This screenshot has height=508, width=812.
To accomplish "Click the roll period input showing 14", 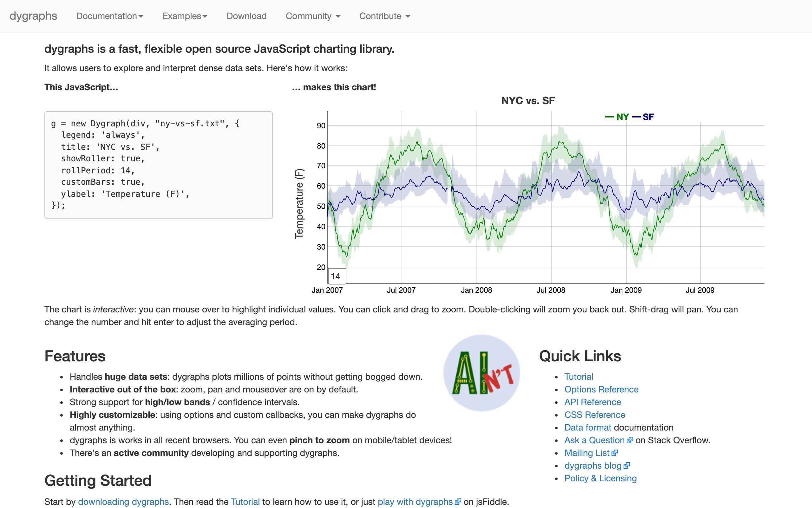I will [337, 276].
